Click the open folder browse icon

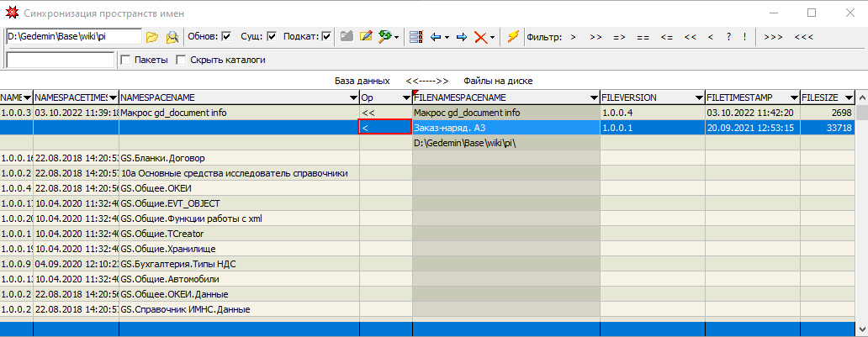coord(152,37)
